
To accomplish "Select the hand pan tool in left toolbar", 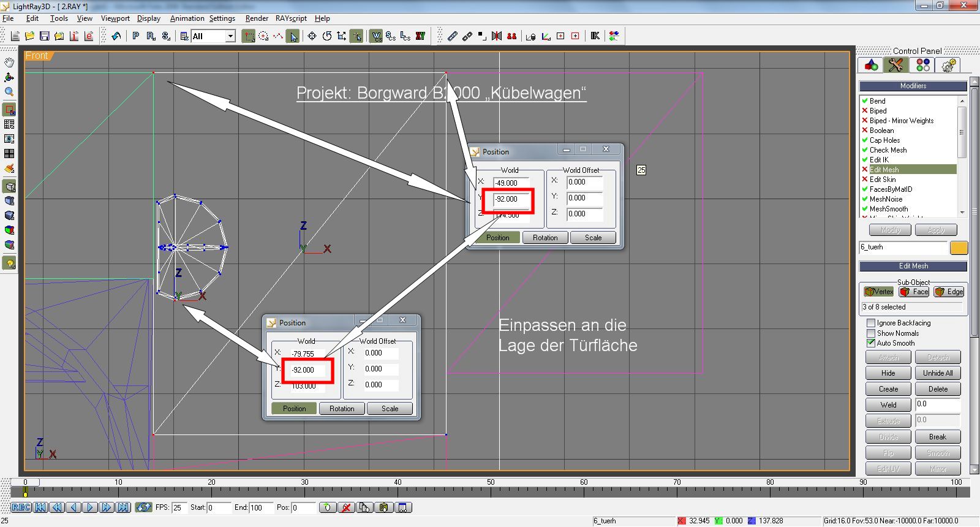I will (x=9, y=63).
